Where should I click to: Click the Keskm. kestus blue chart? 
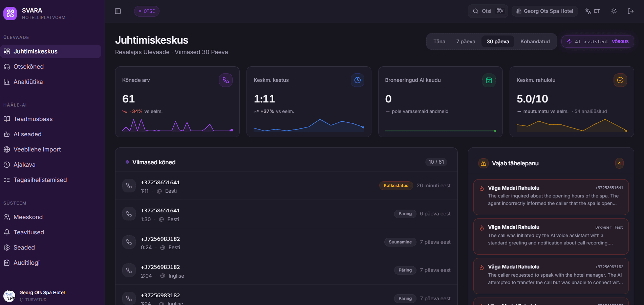(x=309, y=125)
